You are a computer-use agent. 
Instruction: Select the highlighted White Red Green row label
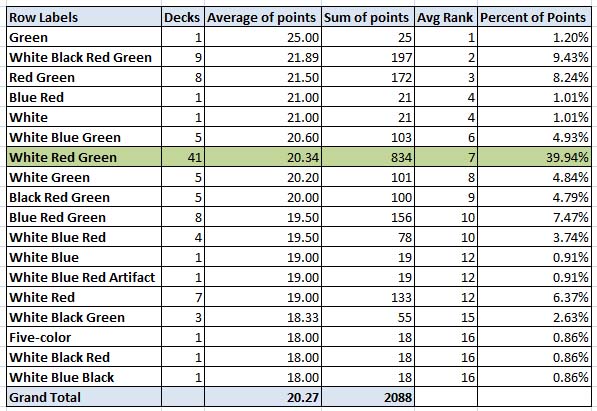(x=84, y=157)
